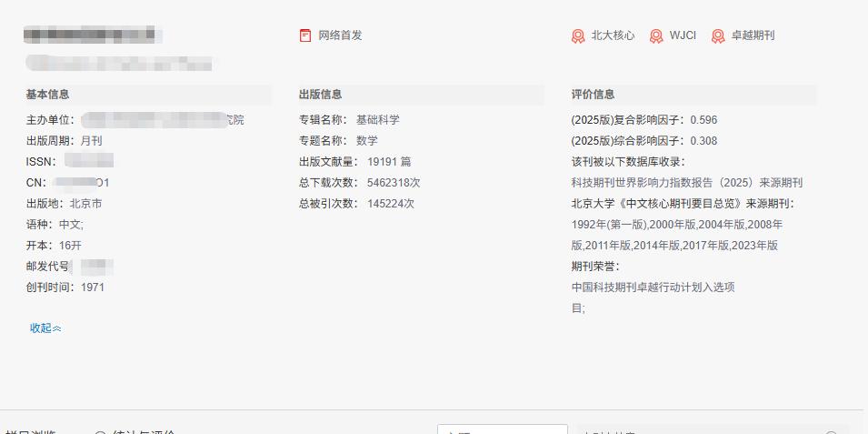
Task: Click the 复合影响因子 value 0.596
Action: point(703,120)
